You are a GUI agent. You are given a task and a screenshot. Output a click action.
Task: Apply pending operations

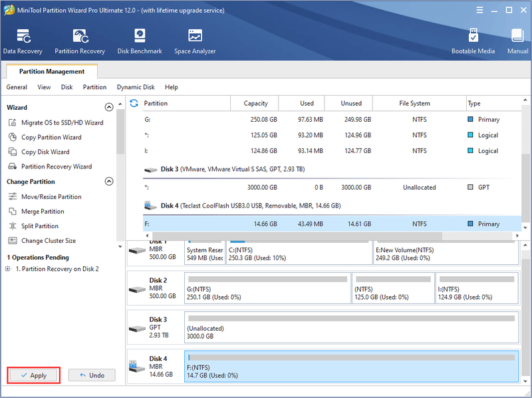[34, 375]
